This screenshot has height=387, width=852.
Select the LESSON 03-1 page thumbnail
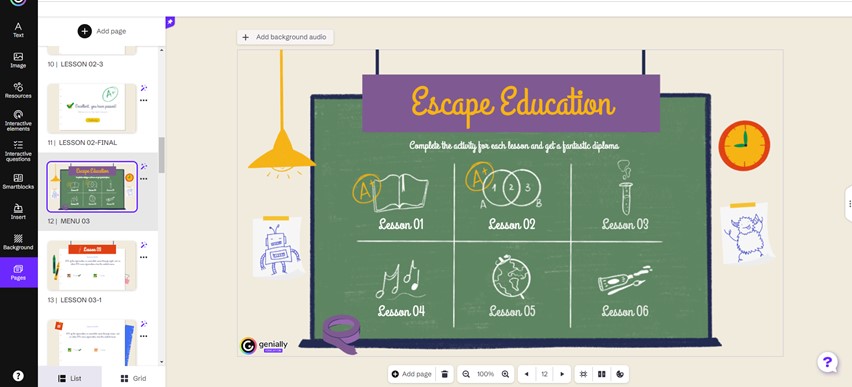pos(92,265)
